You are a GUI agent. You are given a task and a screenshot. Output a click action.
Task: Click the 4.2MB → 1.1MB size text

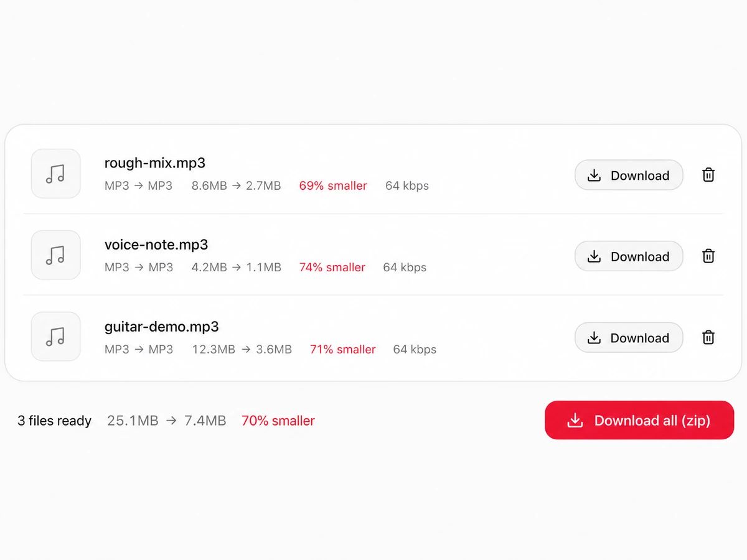click(x=237, y=268)
